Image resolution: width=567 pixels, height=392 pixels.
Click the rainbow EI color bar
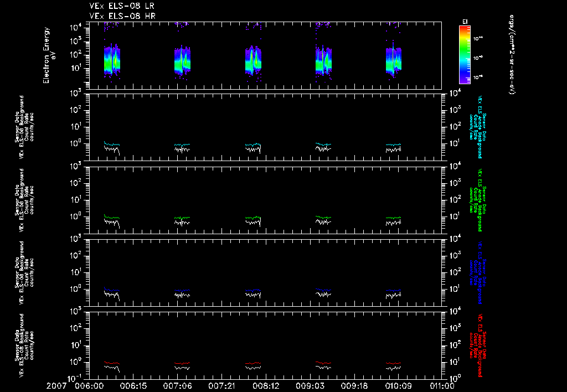(x=465, y=55)
